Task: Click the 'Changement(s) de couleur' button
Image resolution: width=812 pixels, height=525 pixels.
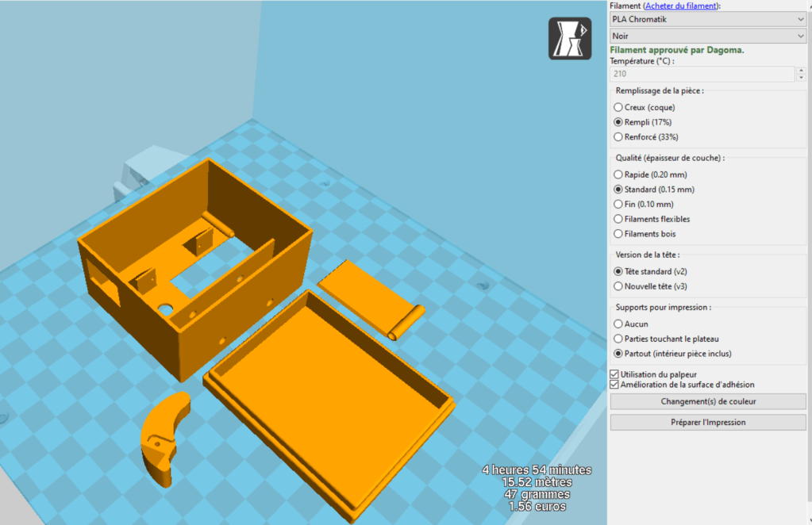Action: pyautogui.click(x=707, y=401)
